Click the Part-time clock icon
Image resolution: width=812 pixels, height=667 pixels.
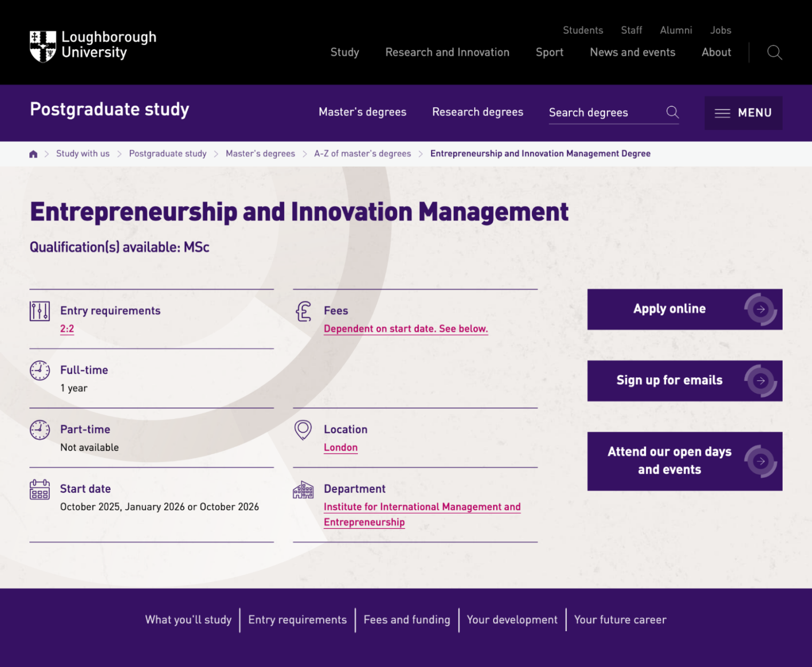coord(40,430)
